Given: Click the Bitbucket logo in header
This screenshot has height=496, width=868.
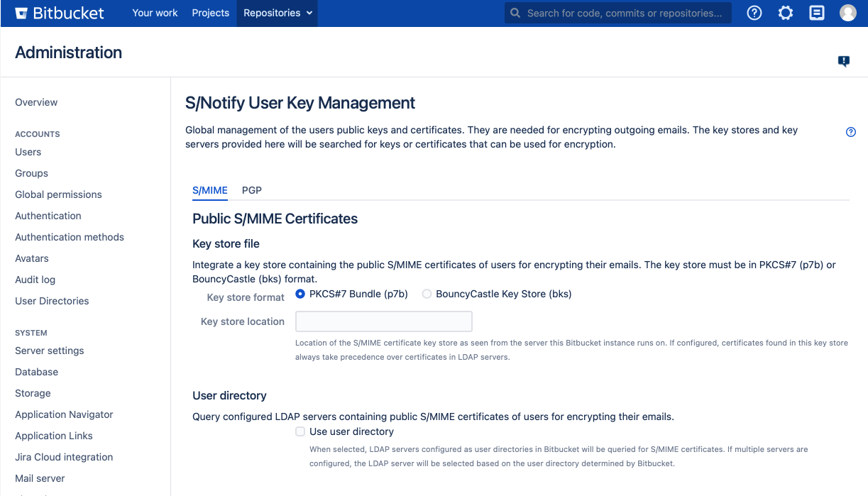Looking at the screenshot, I should (60, 13).
